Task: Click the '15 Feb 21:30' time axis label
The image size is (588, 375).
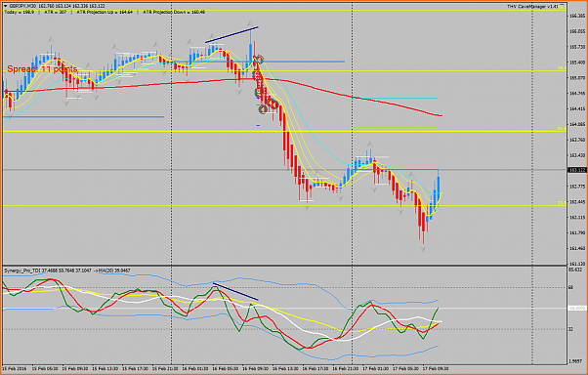Action: tap(165, 368)
